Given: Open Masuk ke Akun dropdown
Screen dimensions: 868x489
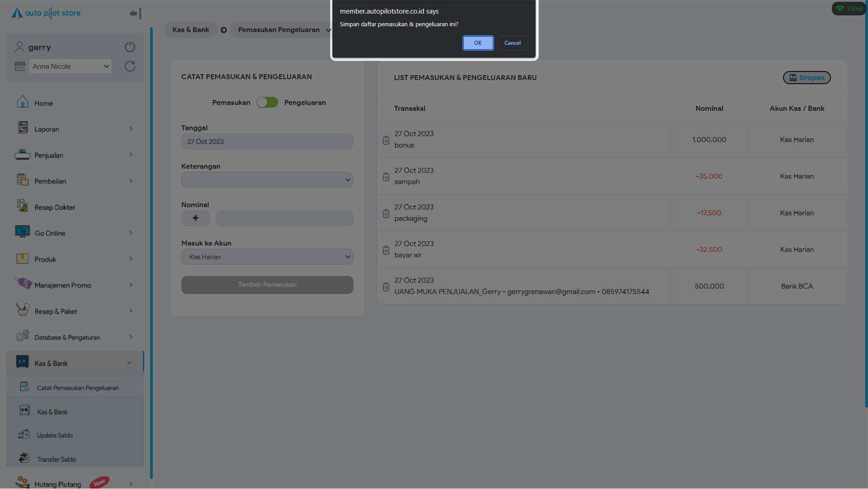Looking at the screenshot, I should pyautogui.click(x=267, y=257).
